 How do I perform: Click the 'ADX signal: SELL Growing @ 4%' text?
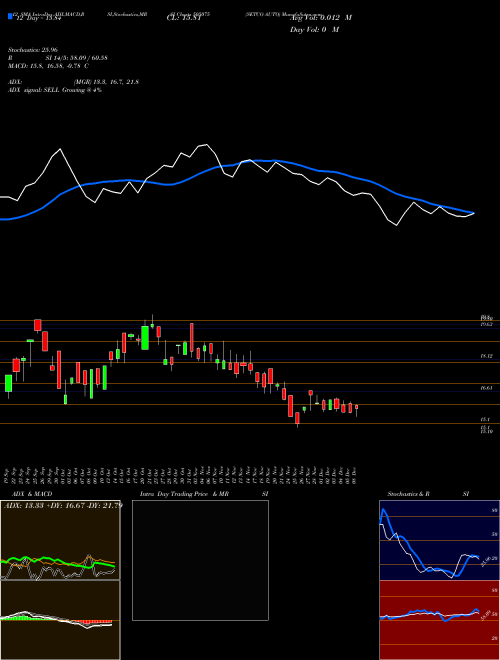55,90
